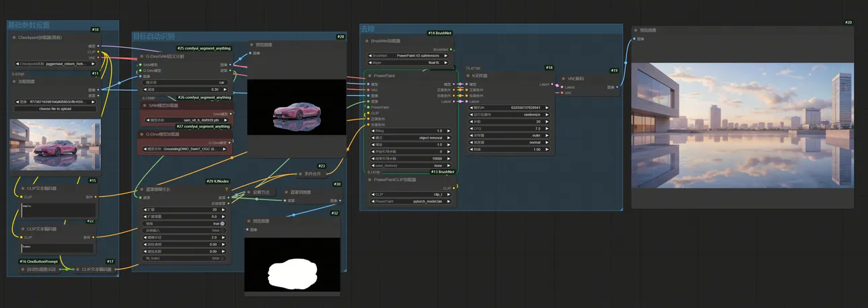Select the 目标自动识别 group title
This screenshot has height=308, width=868.
coord(153,36)
